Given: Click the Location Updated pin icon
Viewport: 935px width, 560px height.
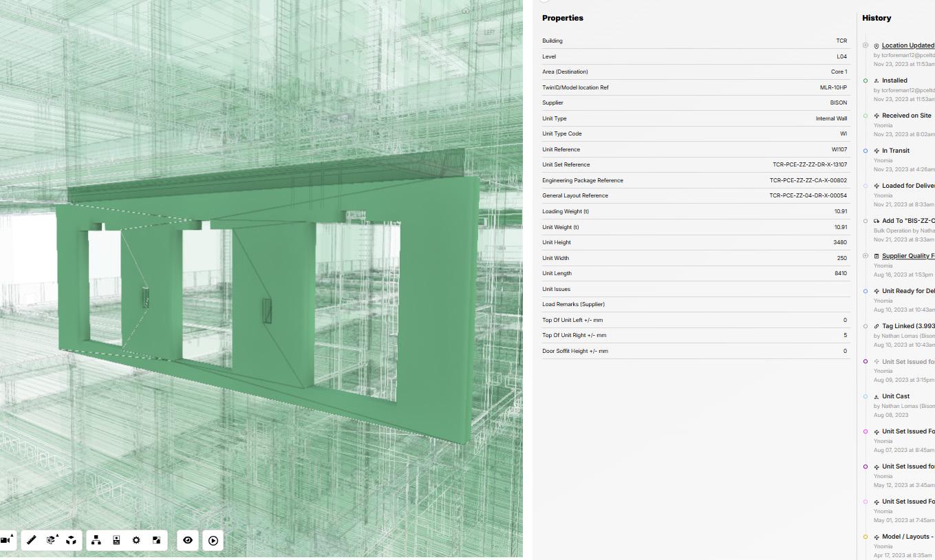Looking at the screenshot, I should 877,45.
